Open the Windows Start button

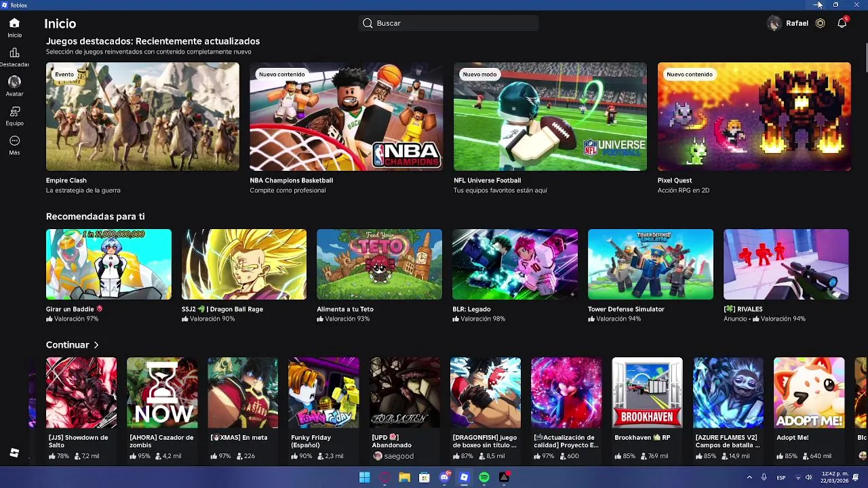(x=364, y=478)
